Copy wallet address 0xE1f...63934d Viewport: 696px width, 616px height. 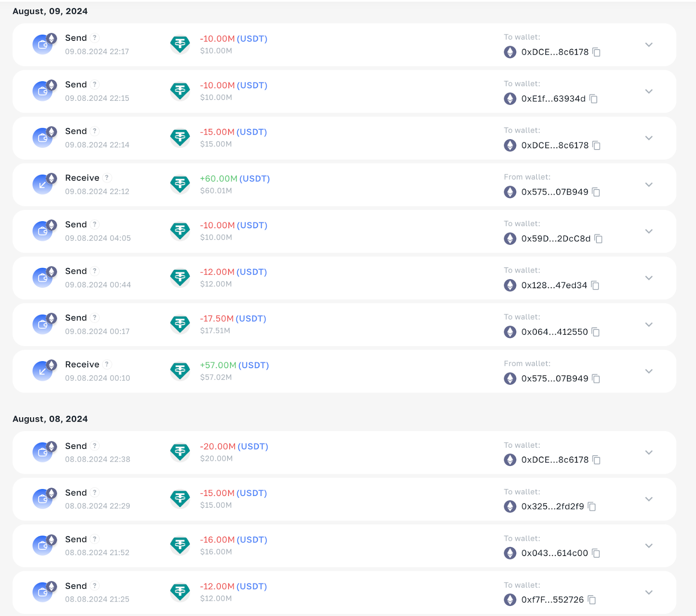593,99
